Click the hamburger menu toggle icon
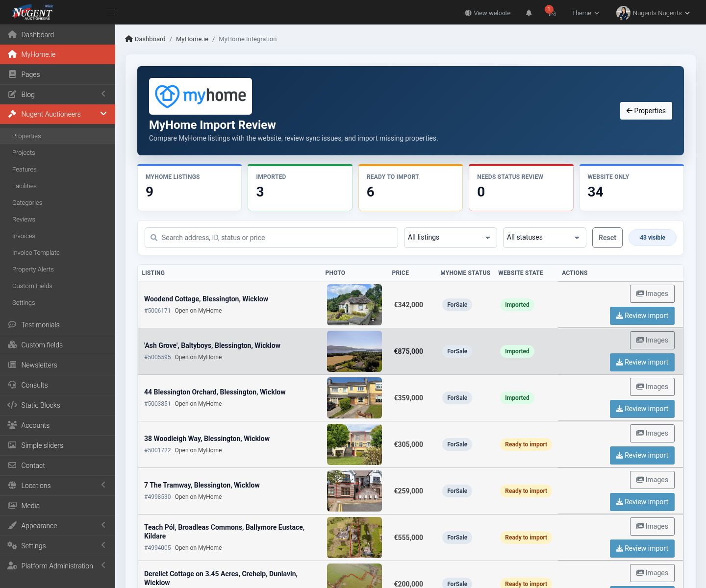 pyautogui.click(x=111, y=12)
